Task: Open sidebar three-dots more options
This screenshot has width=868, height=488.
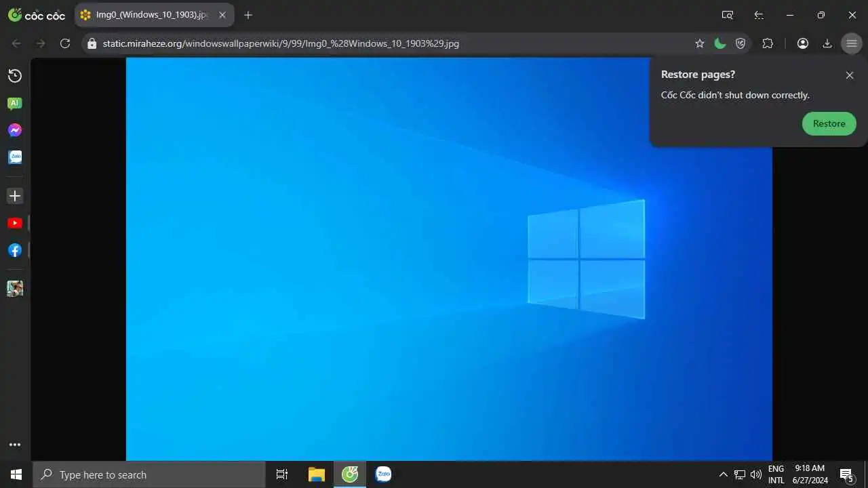Action: (x=15, y=445)
